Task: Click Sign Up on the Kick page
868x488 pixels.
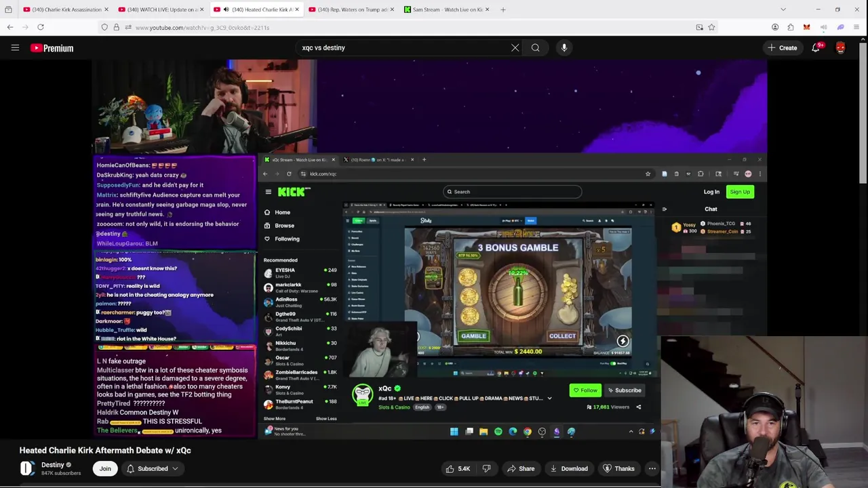Action: (740, 192)
